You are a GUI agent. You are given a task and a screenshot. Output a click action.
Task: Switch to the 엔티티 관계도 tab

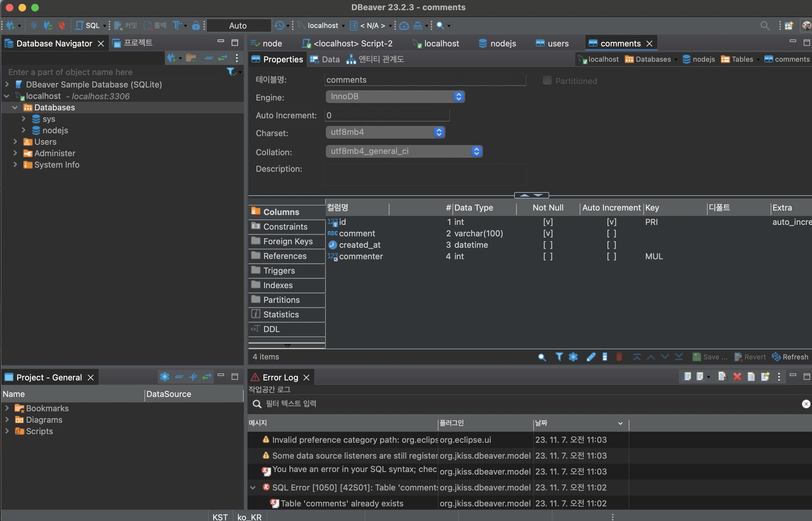coord(375,59)
